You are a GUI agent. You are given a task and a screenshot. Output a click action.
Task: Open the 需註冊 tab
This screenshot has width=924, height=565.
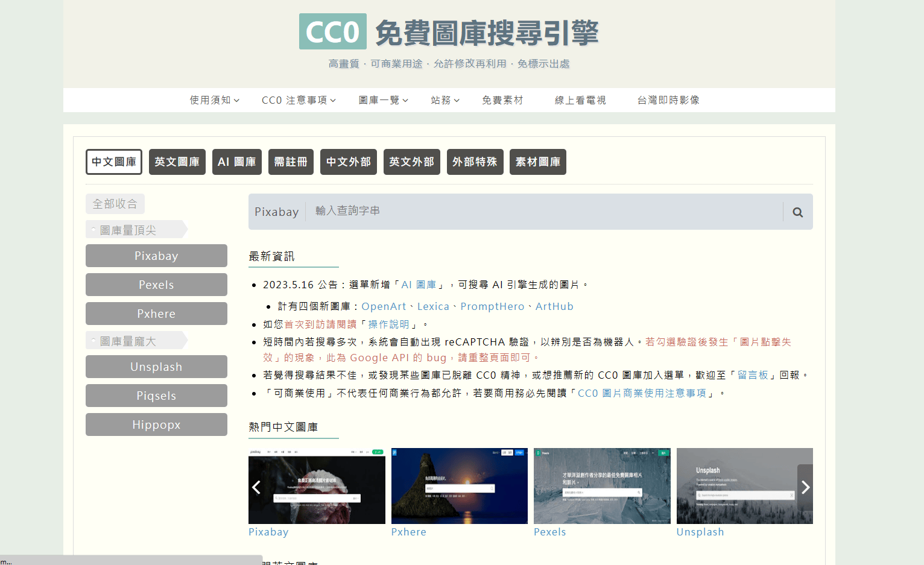pyautogui.click(x=291, y=162)
